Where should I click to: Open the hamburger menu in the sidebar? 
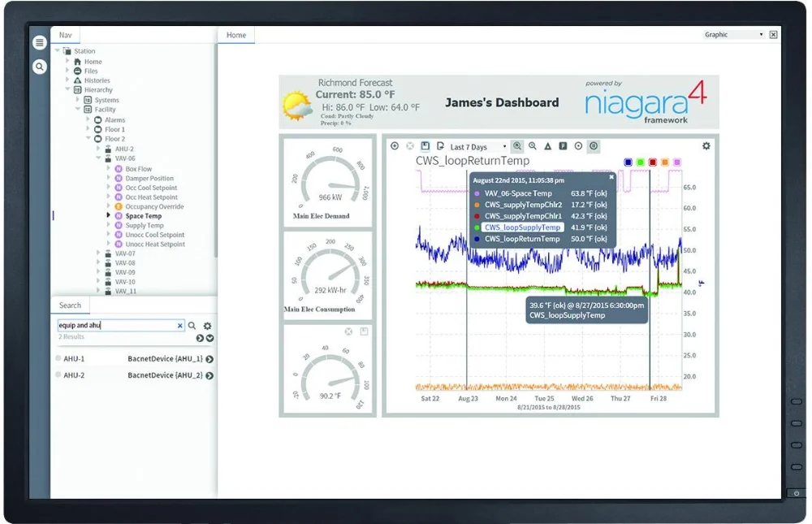[x=39, y=42]
